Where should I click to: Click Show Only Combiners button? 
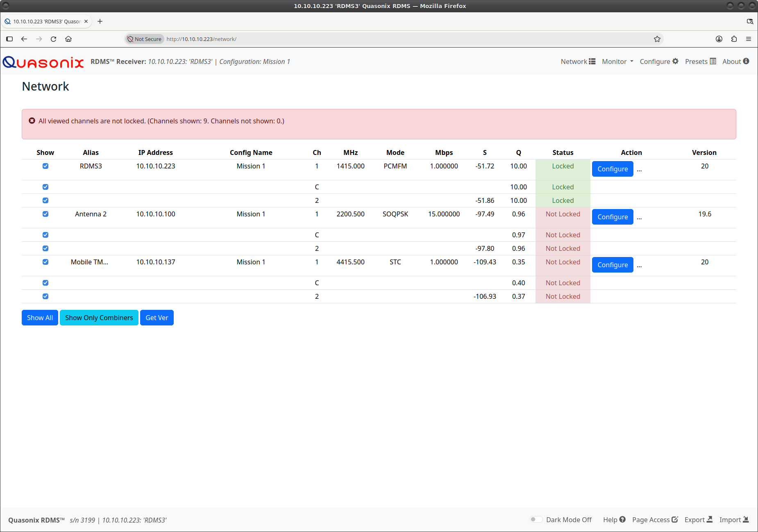coord(99,318)
